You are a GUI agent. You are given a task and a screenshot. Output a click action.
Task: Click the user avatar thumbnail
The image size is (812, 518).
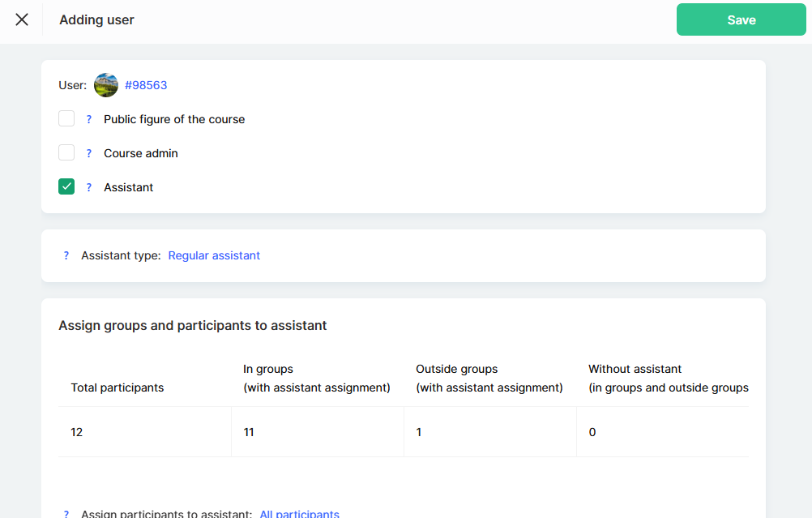coord(106,85)
